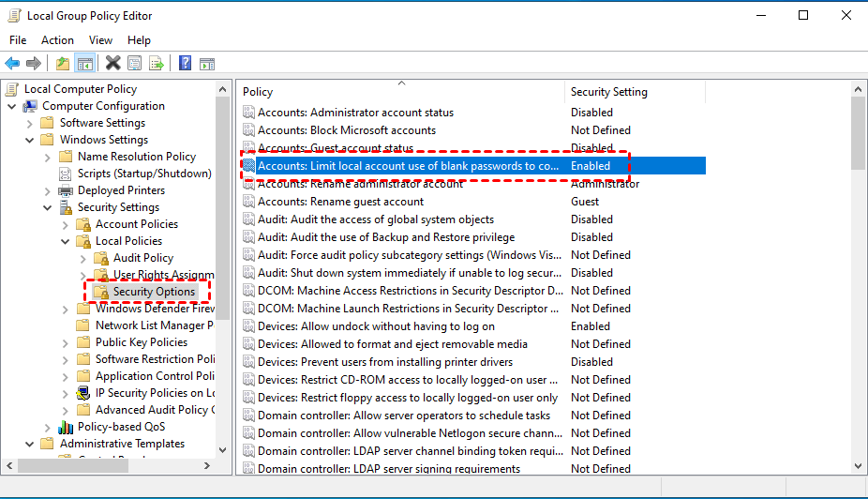Click the policy list vertical scrollbar
Viewport: 868px width, 499px height.
(x=858, y=281)
